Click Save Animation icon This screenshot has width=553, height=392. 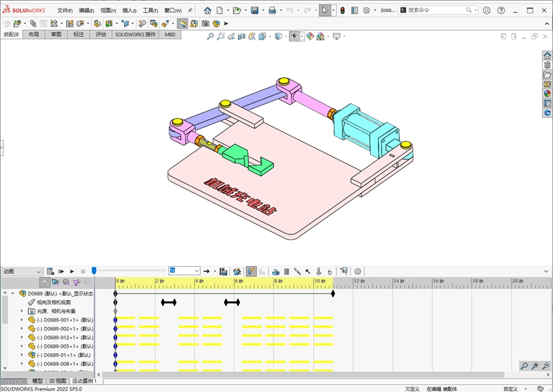click(x=223, y=271)
